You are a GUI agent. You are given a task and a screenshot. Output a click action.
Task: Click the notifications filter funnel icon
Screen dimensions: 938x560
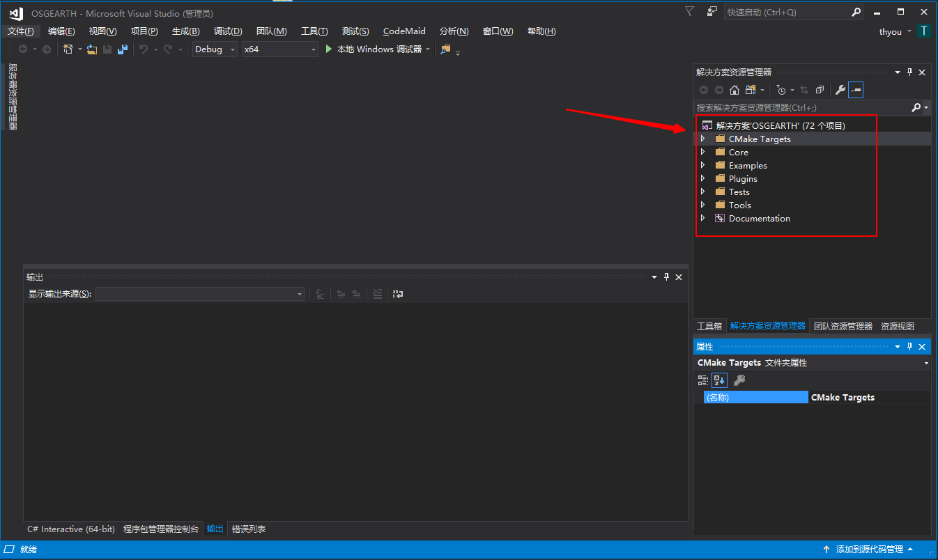689,12
